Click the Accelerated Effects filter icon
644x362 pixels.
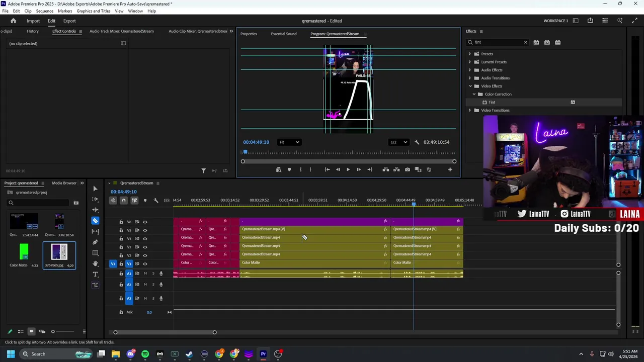(x=536, y=42)
